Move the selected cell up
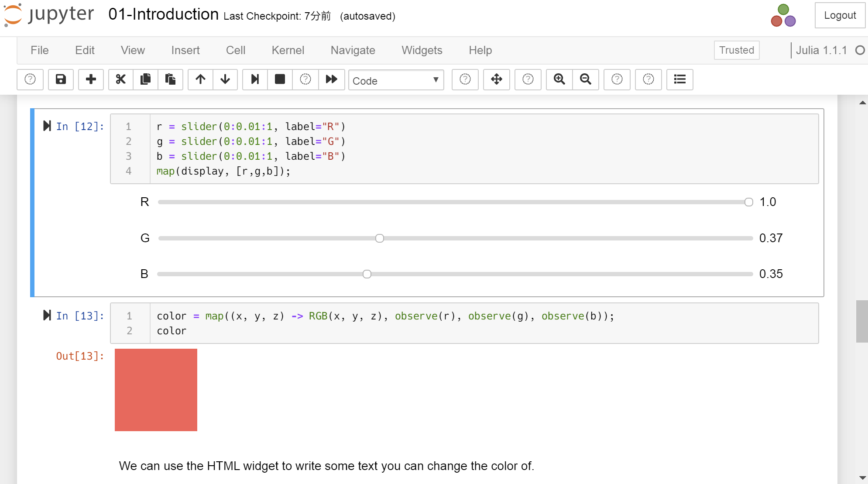 200,80
